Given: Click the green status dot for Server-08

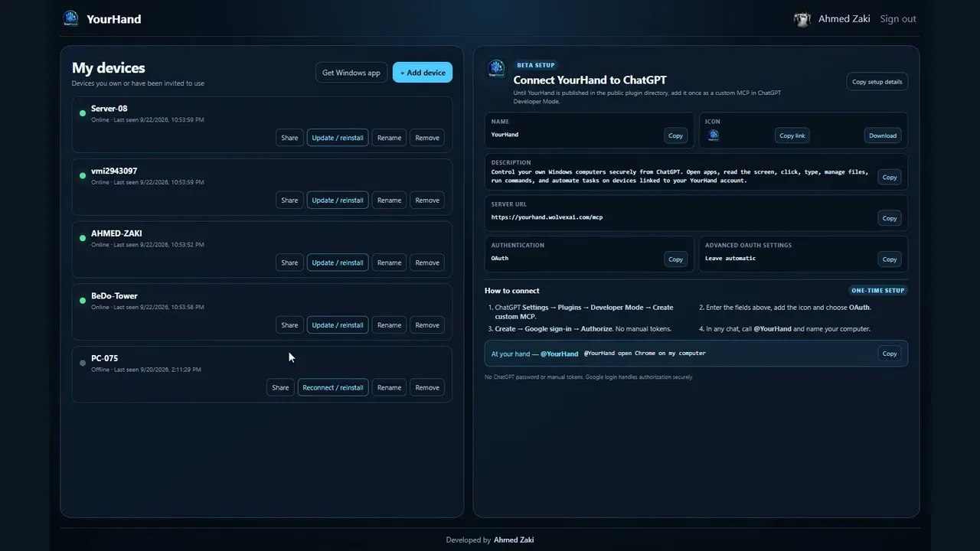Looking at the screenshot, I should pyautogui.click(x=83, y=113).
